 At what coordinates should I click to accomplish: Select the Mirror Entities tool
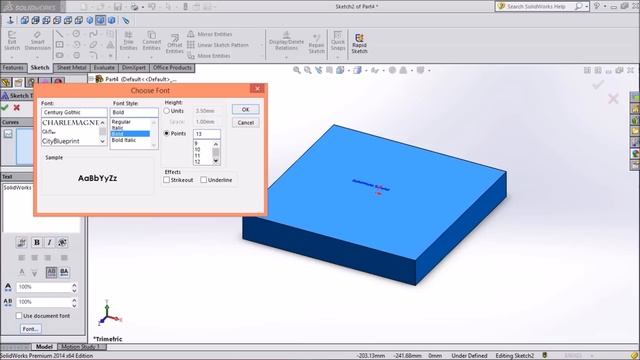tap(209, 34)
